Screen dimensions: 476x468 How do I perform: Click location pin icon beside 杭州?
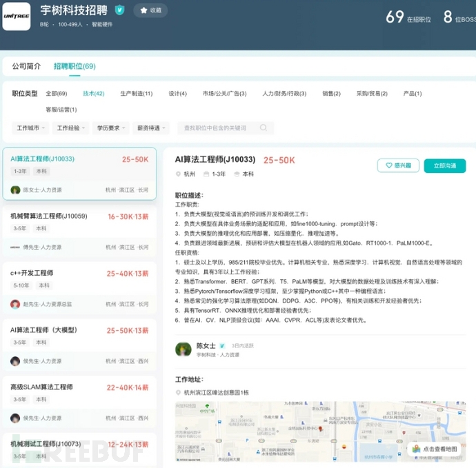[178, 174]
